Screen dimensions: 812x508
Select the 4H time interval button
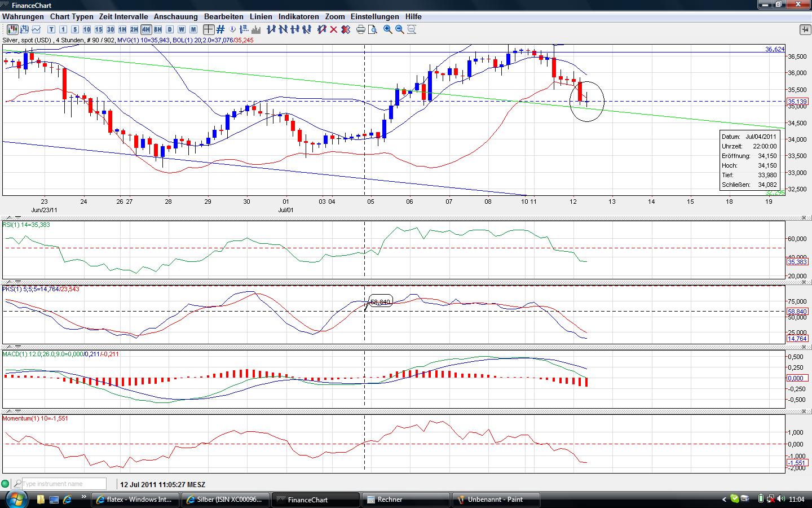[146, 29]
